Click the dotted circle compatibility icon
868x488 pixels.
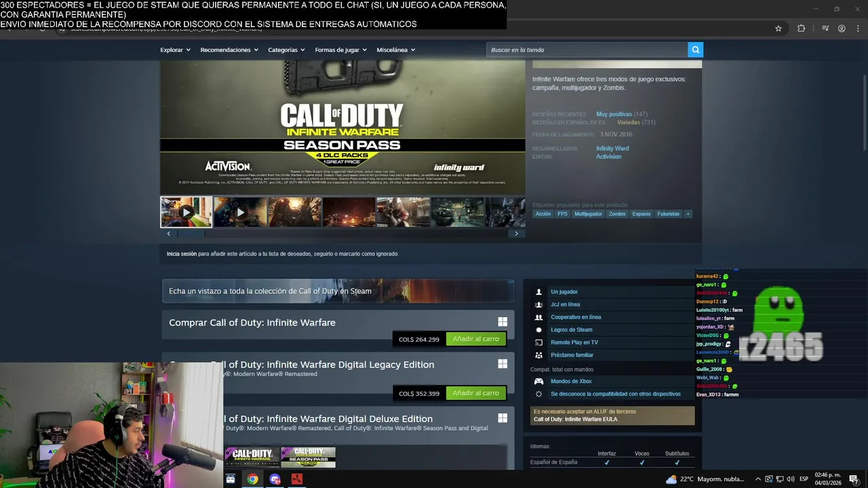tap(539, 394)
